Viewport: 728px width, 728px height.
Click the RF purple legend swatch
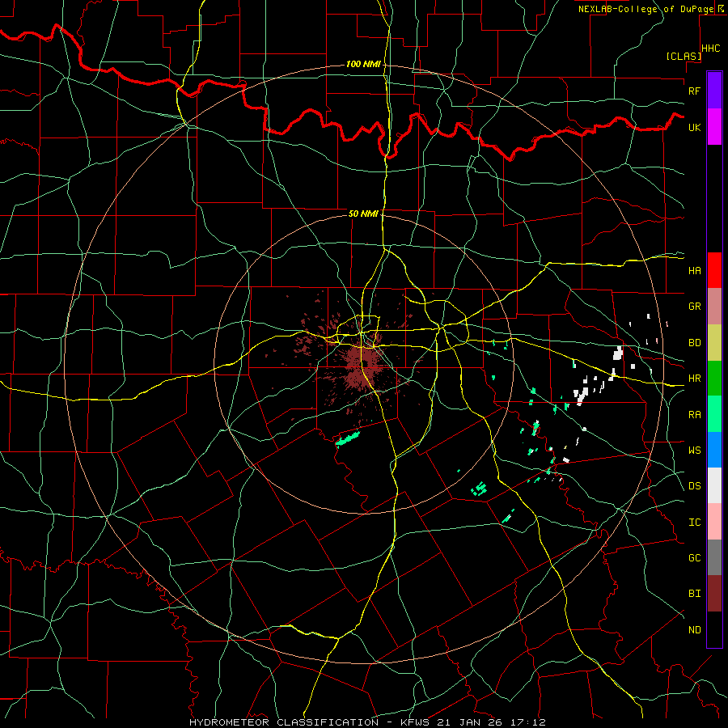click(x=714, y=91)
